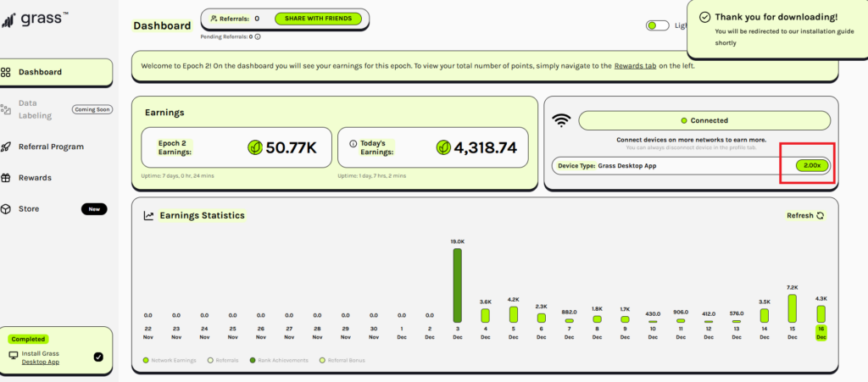The image size is (868, 382).
Task: Open Dashboard grid icon in sidebar
Action: tap(6, 73)
